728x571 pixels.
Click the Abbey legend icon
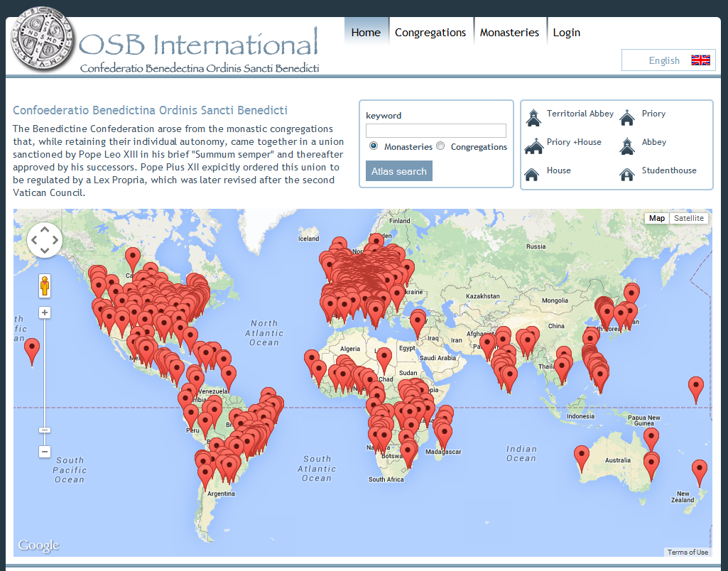click(627, 146)
